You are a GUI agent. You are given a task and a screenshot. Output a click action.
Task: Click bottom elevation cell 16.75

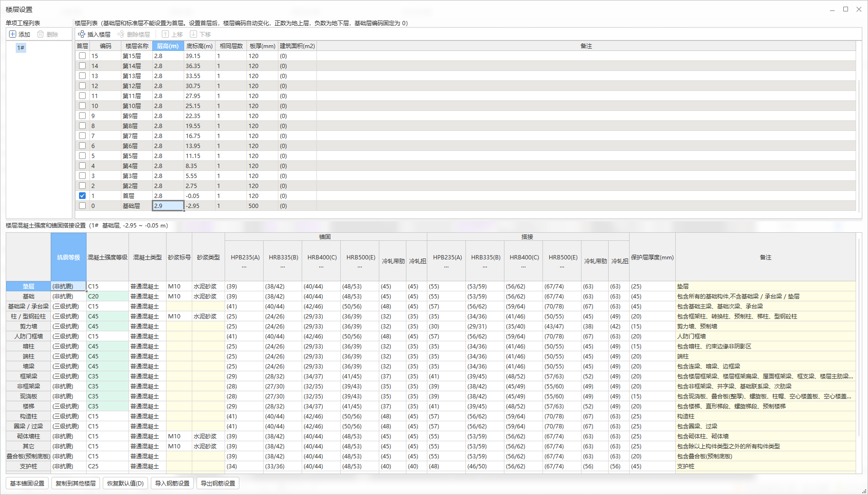(x=200, y=136)
